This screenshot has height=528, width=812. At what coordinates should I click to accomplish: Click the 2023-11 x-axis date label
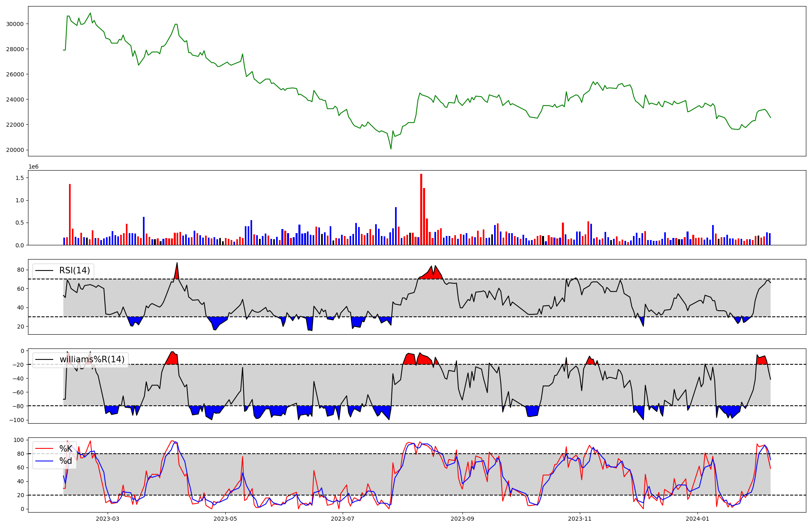pyautogui.click(x=579, y=519)
